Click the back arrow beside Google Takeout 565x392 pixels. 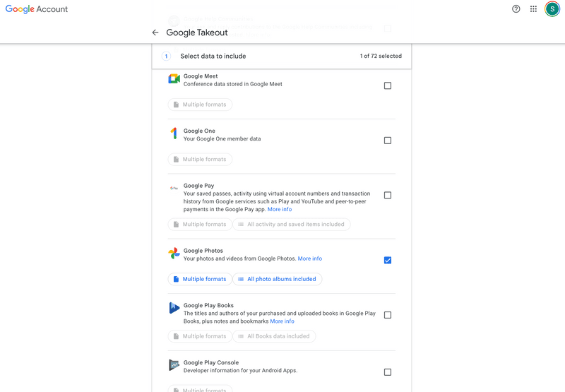click(155, 32)
